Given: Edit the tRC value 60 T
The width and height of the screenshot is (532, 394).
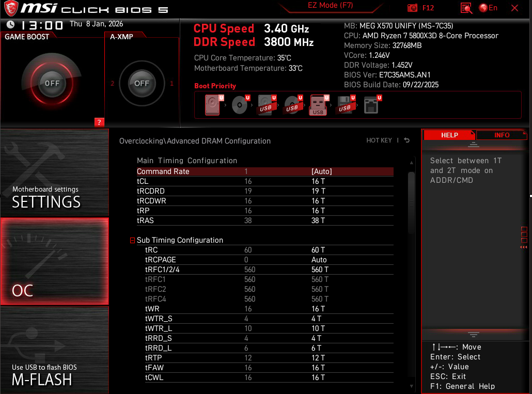Looking at the screenshot, I should (318, 250).
